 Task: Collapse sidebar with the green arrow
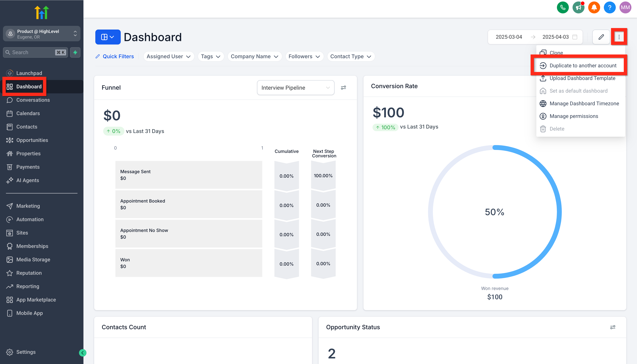(83, 353)
